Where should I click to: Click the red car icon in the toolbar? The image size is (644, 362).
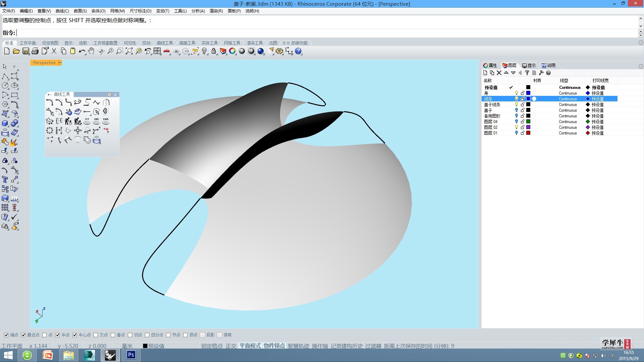[166, 51]
